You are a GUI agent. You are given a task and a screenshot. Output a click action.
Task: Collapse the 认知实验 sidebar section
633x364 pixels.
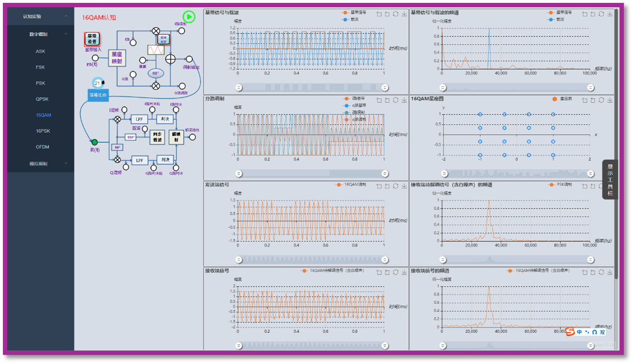[66, 16]
